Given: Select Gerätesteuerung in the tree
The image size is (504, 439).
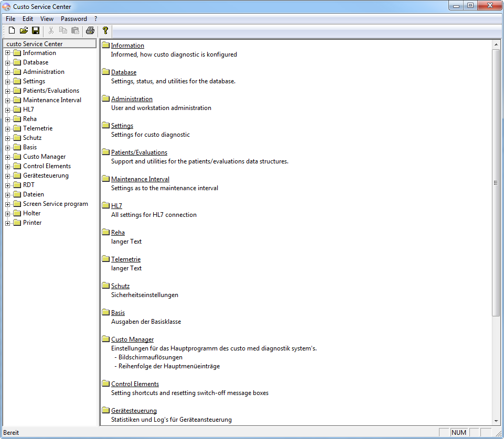Looking at the screenshot, I should pos(46,175).
